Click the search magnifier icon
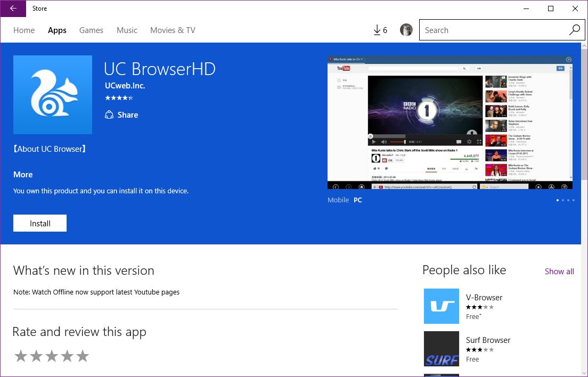 pos(575,30)
